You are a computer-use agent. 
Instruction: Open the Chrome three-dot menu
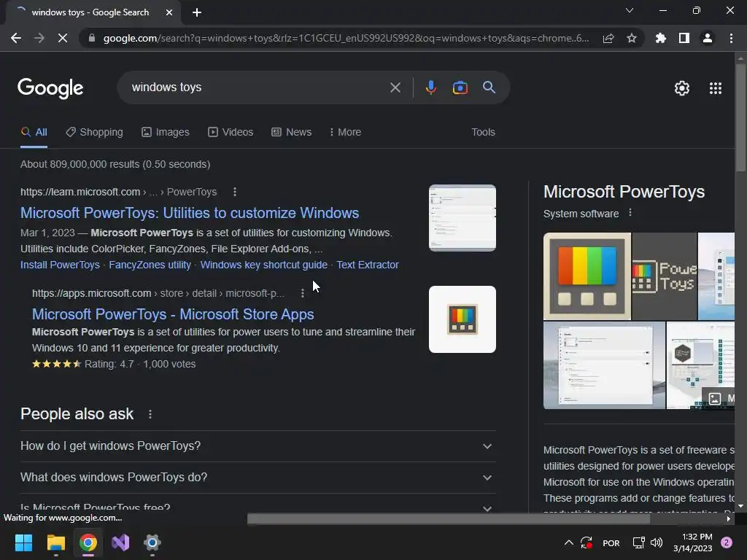pyautogui.click(x=731, y=38)
